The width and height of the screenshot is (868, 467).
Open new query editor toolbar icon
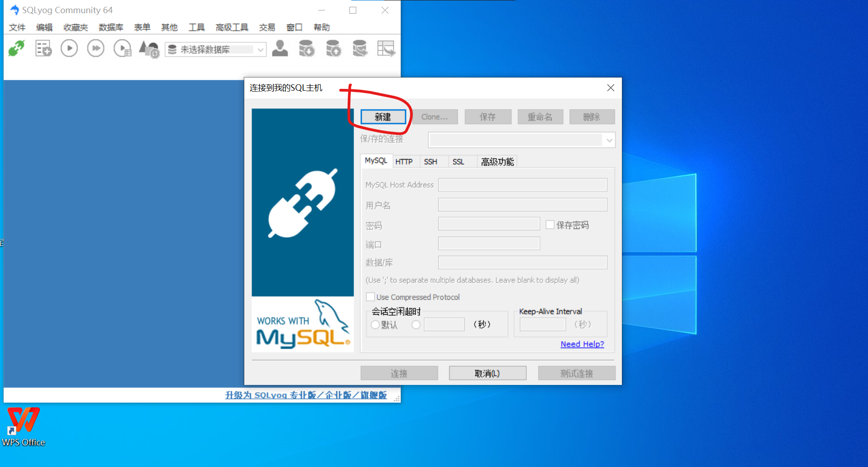[x=44, y=49]
